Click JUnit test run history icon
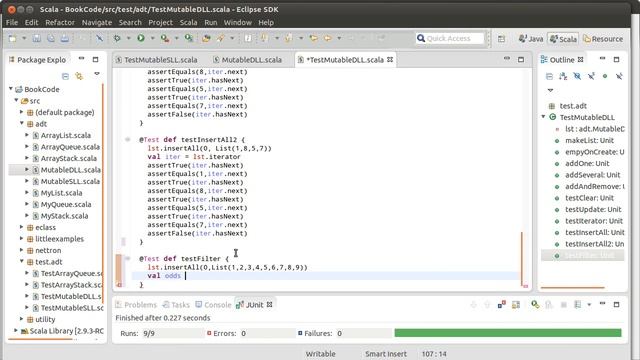Screen dimensions: 640x360 tap(578, 304)
